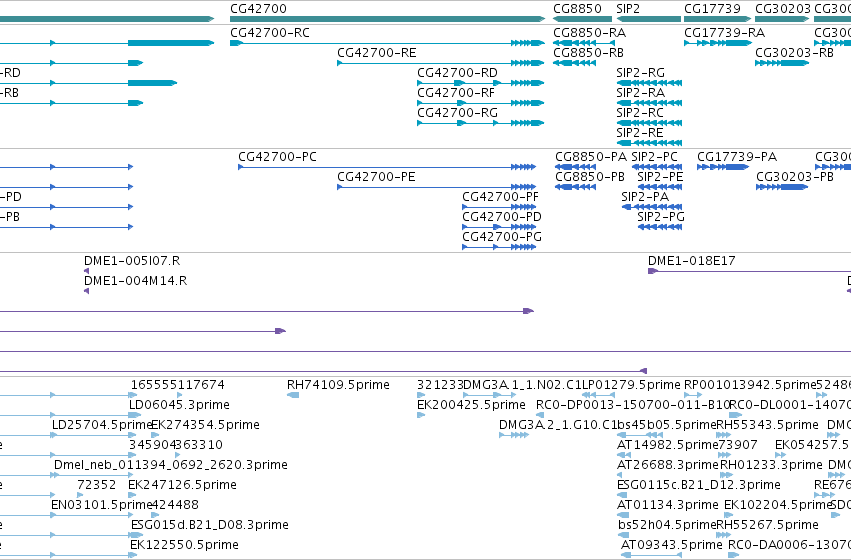Viewport: 851px width, 560px height.
Task: Select transcript CG42700-RE
Action: pos(440,63)
